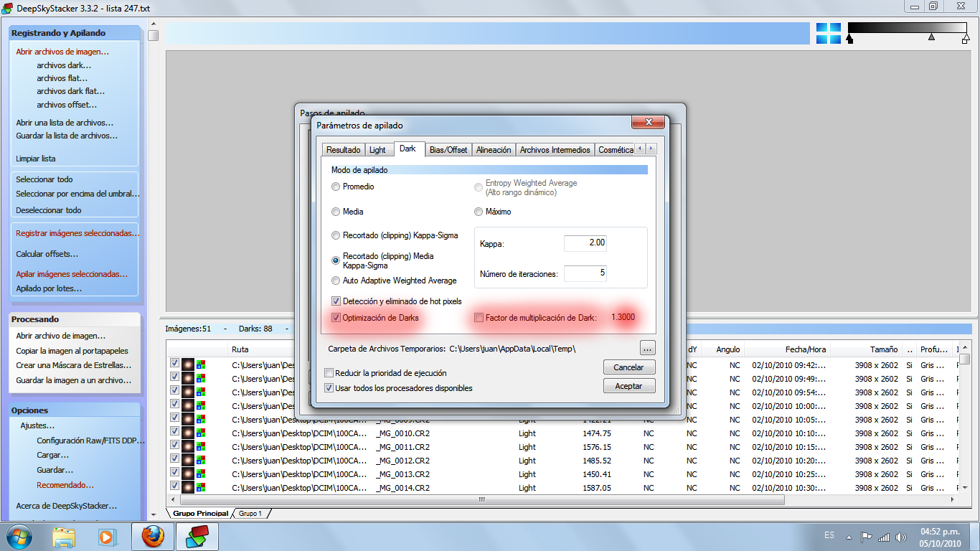980x551 pixels.
Task: Show hidden system tray icons
Action: tap(849, 537)
